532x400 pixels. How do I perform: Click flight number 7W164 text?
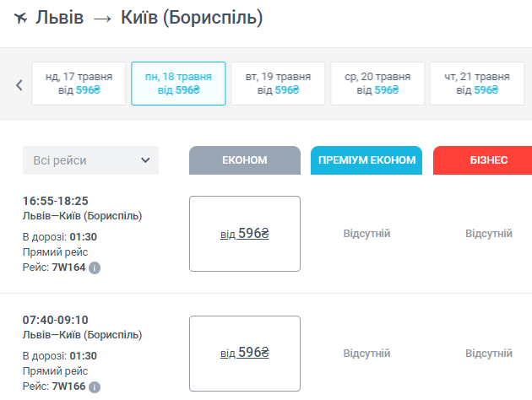pyautogui.click(x=68, y=268)
